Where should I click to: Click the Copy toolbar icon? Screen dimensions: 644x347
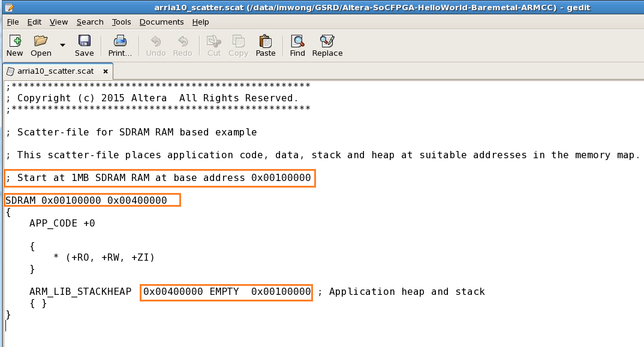click(238, 41)
